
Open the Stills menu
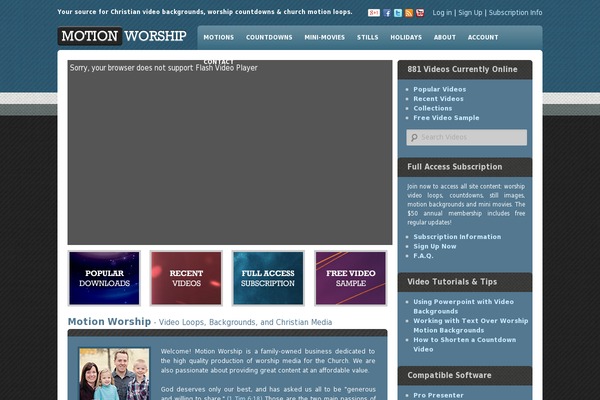click(367, 38)
